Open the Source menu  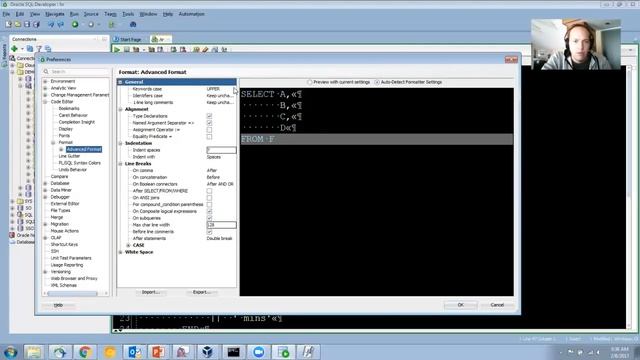pos(91,14)
